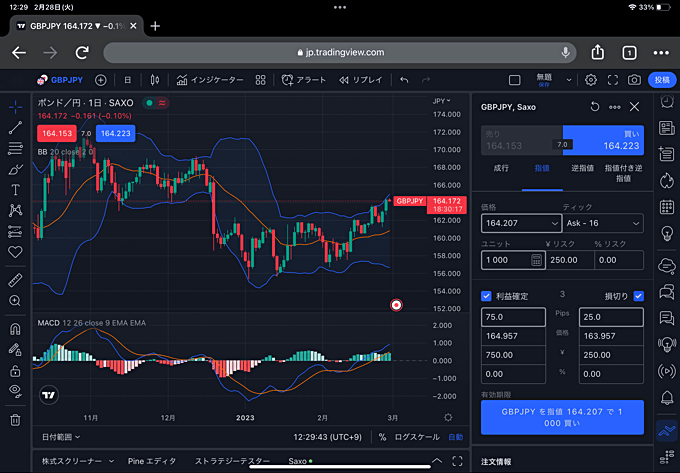Toggle lock all drawings padlock

(15, 371)
